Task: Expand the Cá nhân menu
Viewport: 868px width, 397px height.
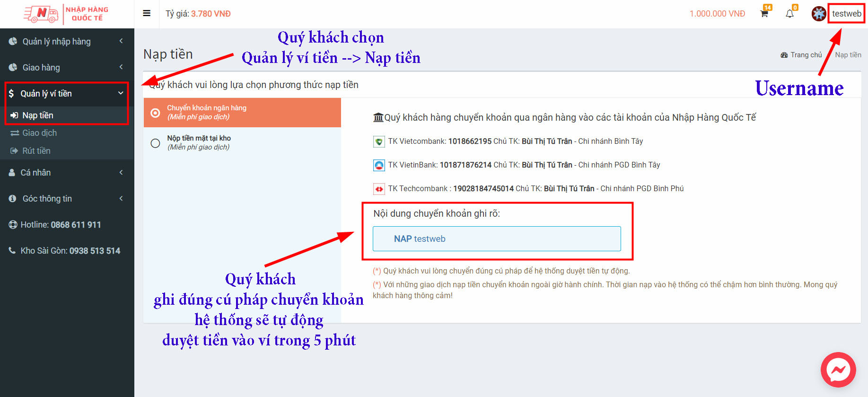Action: tap(67, 172)
